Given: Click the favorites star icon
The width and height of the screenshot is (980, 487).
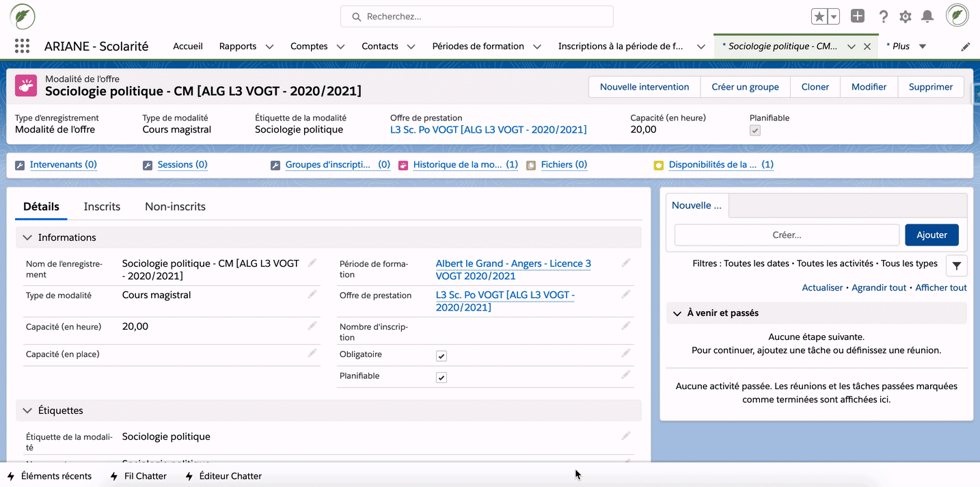Looking at the screenshot, I should coord(819,16).
